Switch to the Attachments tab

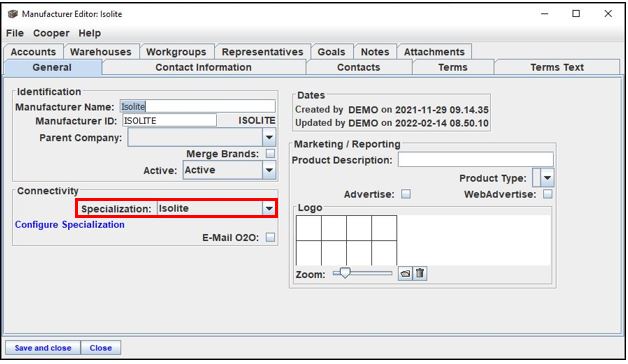pyautogui.click(x=434, y=52)
